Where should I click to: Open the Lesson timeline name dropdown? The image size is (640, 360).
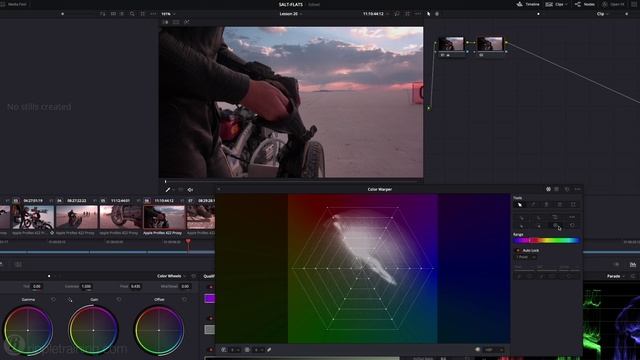point(291,14)
